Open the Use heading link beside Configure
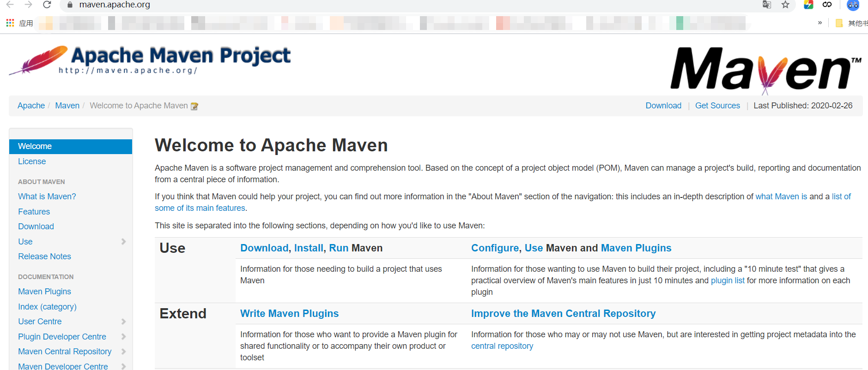This screenshot has height=370, width=868. pyautogui.click(x=534, y=248)
